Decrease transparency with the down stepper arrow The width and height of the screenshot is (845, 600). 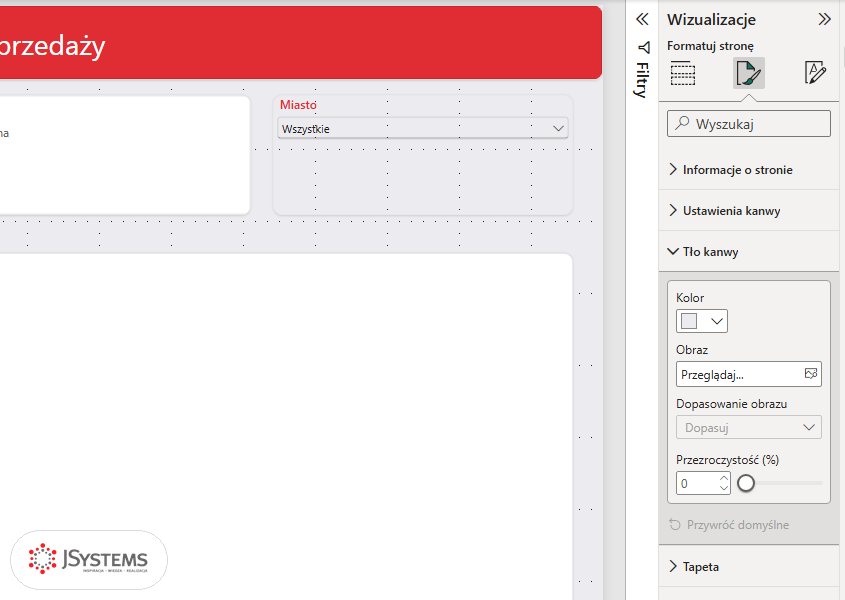724,488
